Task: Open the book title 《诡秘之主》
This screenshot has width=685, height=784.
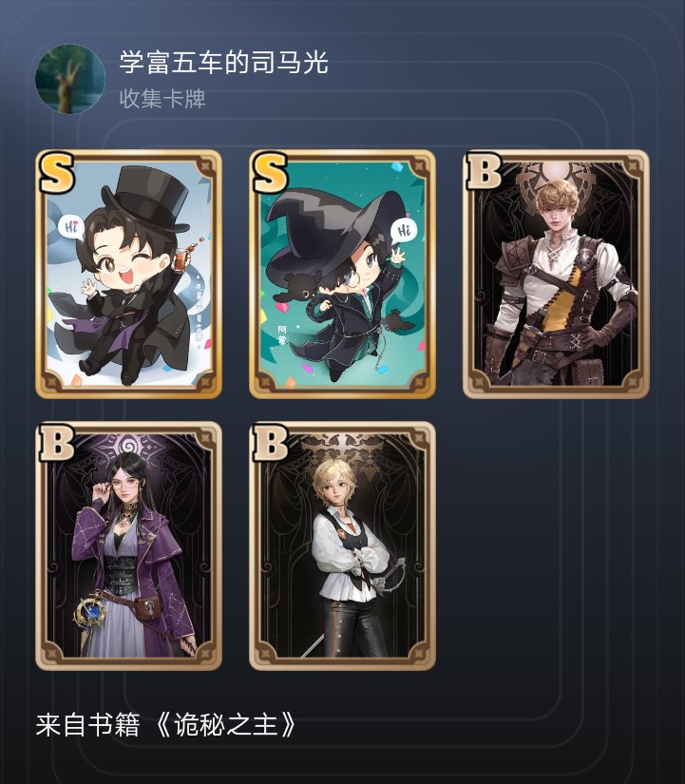Action: point(225,725)
